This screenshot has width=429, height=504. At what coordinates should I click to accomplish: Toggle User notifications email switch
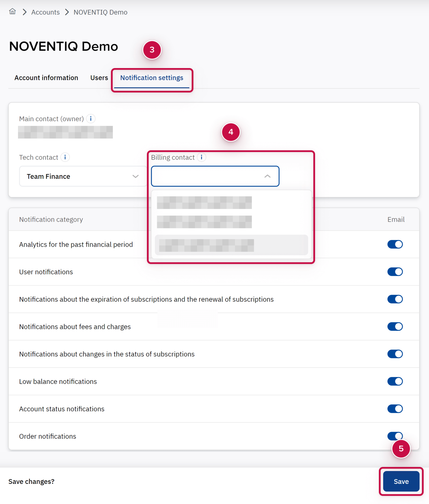point(395,272)
